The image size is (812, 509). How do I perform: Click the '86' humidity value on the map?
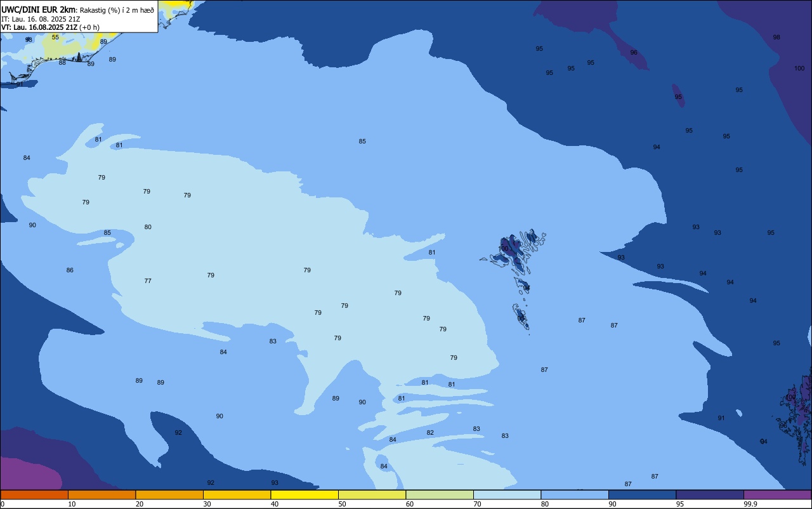pyautogui.click(x=70, y=270)
